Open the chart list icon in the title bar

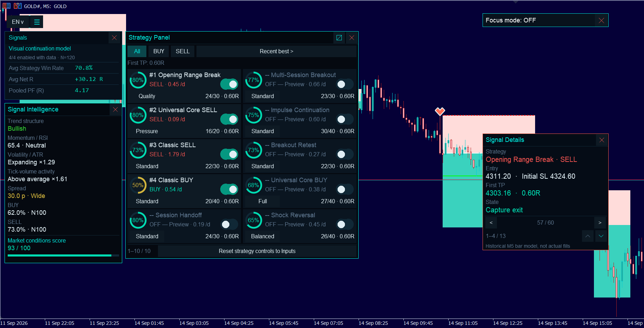(6, 6)
